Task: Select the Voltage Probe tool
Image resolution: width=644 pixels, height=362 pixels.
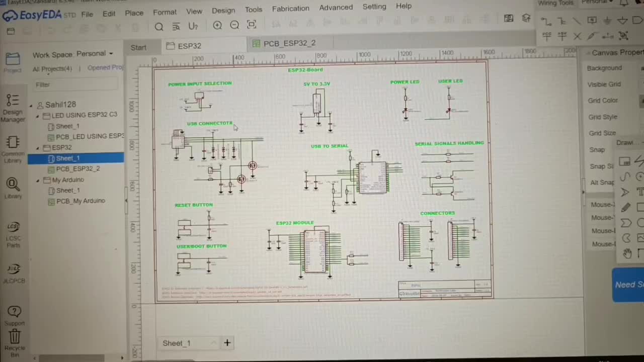Action: [592, 36]
